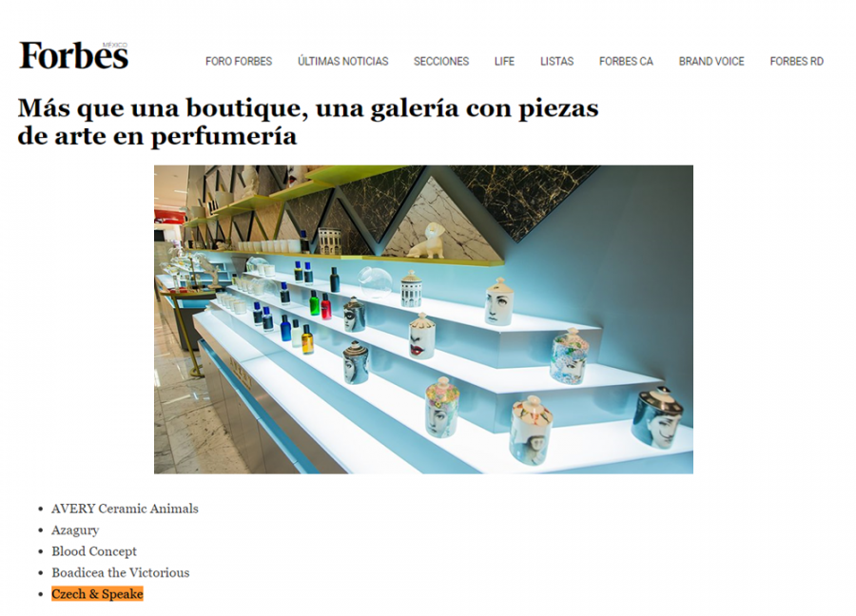Choose Blood Concept in the brand list
The height and width of the screenshot is (616, 856).
(x=94, y=551)
